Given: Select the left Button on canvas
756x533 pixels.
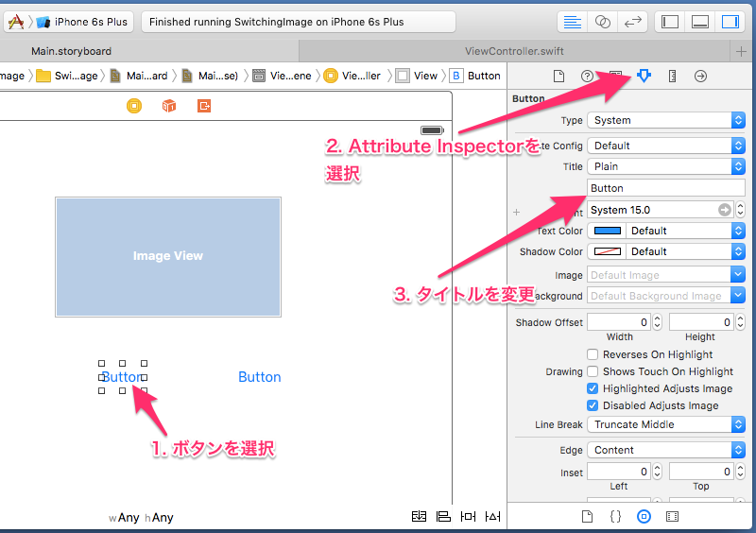Looking at the screenshot, I should coord(123,377).
